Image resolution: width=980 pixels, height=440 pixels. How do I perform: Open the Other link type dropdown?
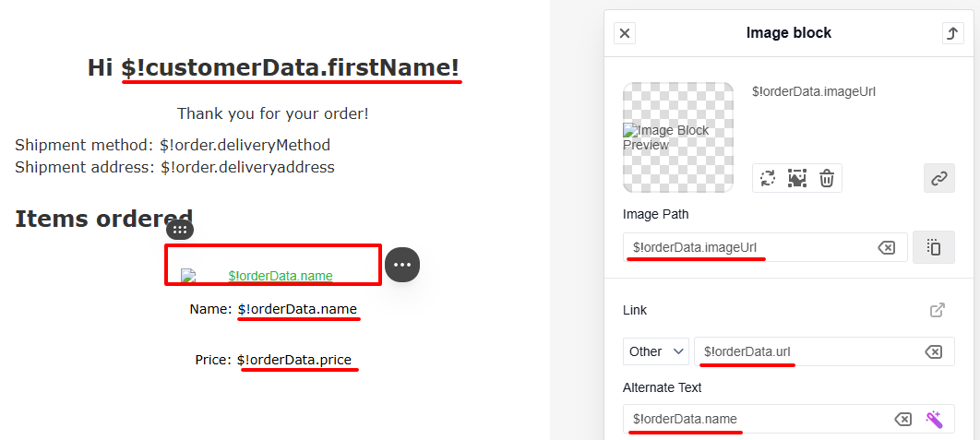655,351
